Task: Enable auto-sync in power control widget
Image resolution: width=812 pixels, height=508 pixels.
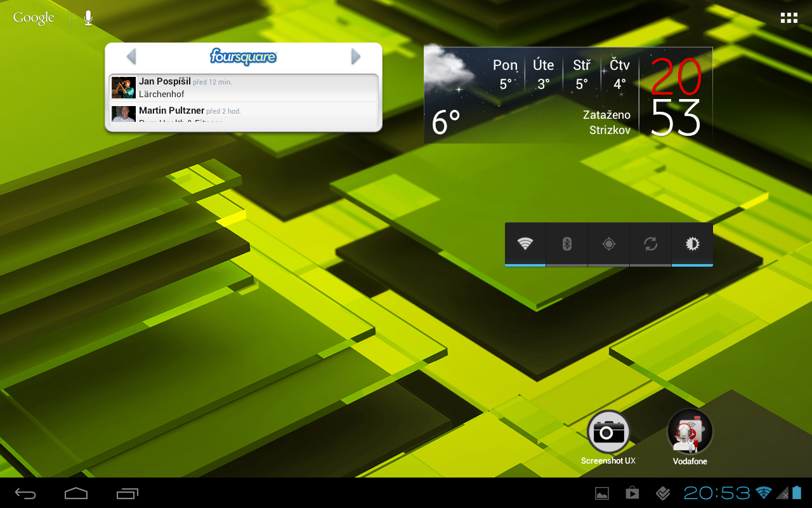Action: (650, 244)
